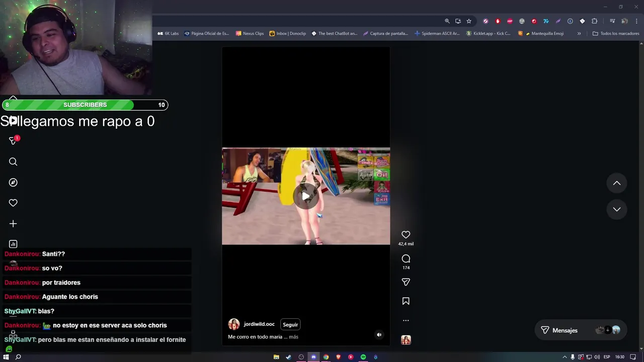Open 6K Labs bookmark
Viewport: 644px width, 362px height.
[168, 34]
